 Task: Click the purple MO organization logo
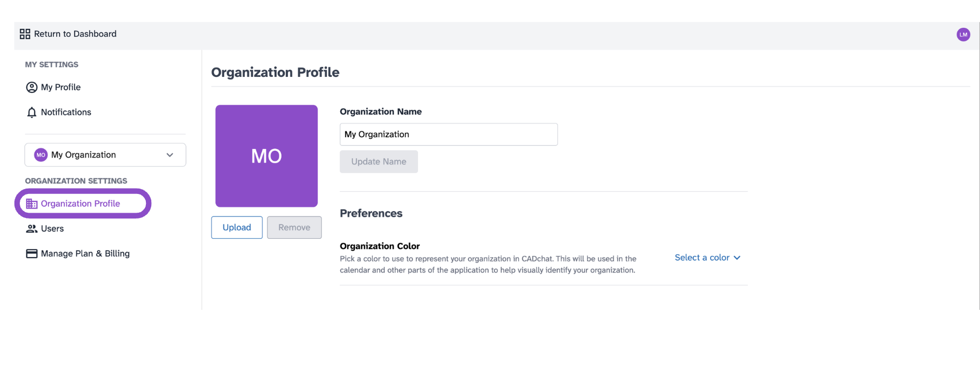[x=267, y=156]
